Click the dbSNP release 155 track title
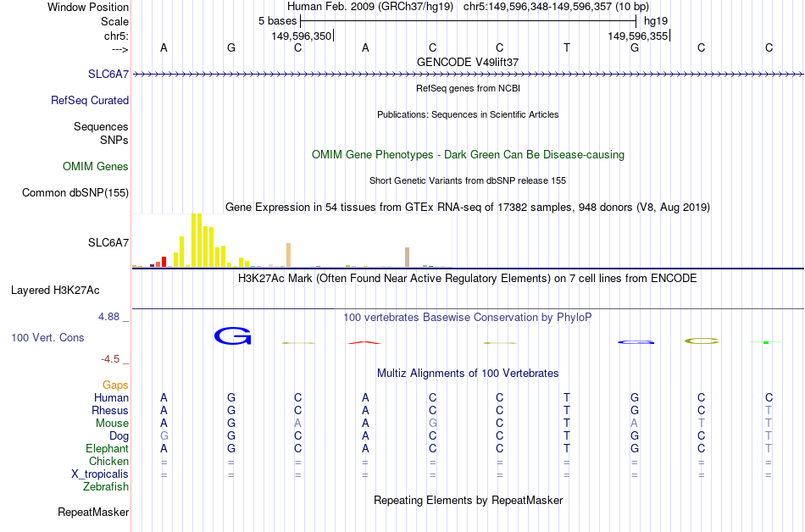Image resolution: width=805 pixels, height=532 pixels. (468, 180)
